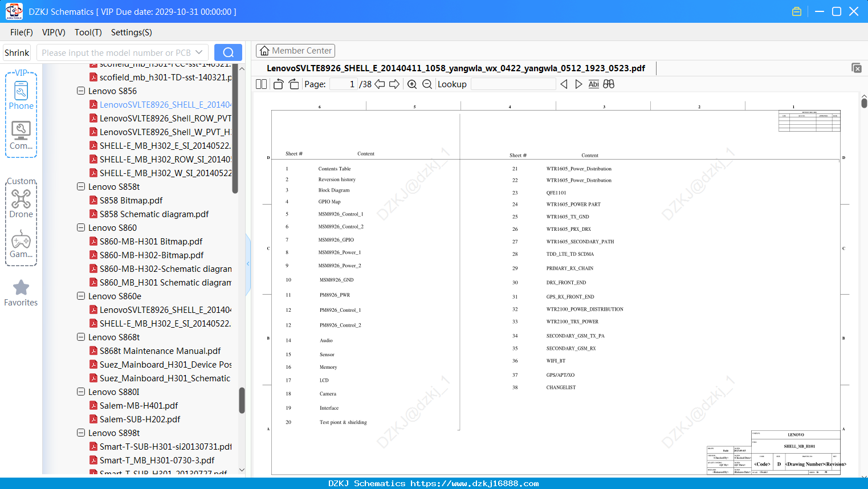Click the detach viewer icon at top right
The height and width of the screenshot is (489, 868).
(x=857, y=68)
